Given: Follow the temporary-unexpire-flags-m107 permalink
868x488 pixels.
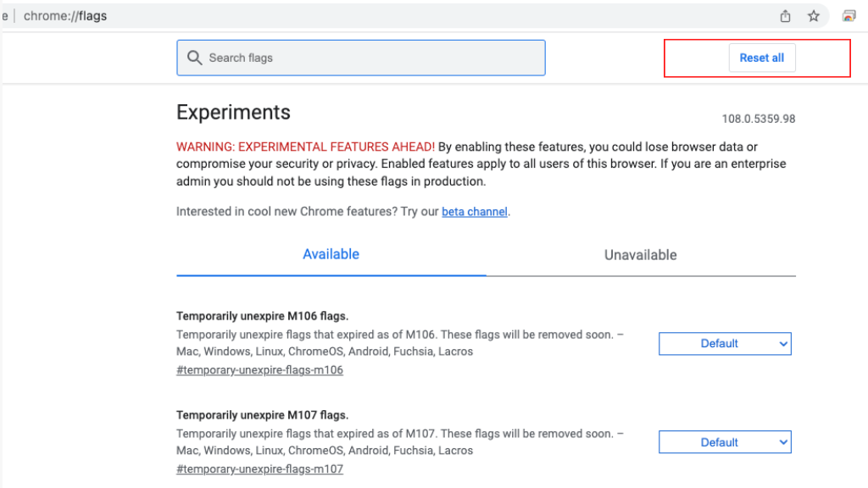Looking at the screenshot, I should tap(259, 469).
